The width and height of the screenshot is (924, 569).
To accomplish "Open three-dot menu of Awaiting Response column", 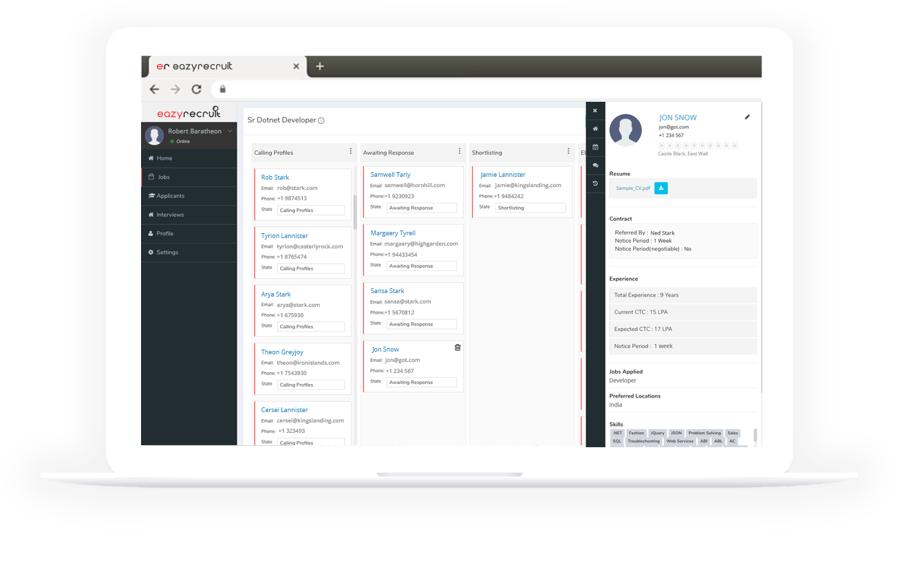I will (x=460, y=151).
